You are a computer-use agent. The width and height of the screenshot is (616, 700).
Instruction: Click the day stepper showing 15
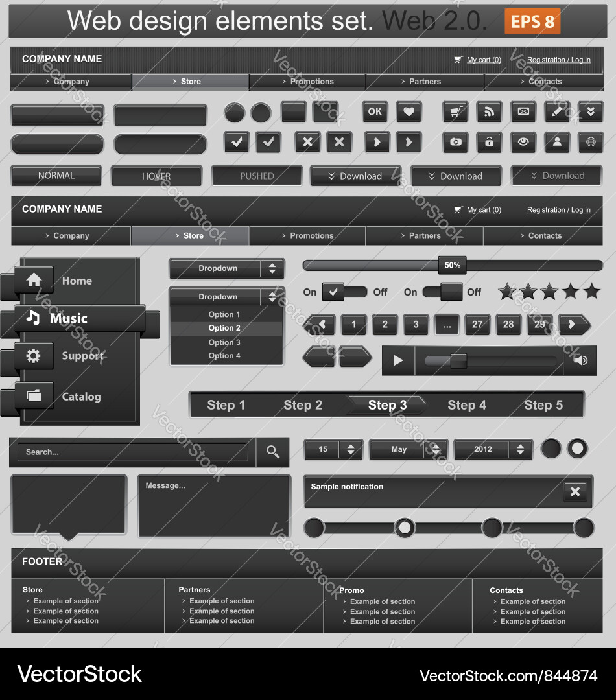point(334,449)
